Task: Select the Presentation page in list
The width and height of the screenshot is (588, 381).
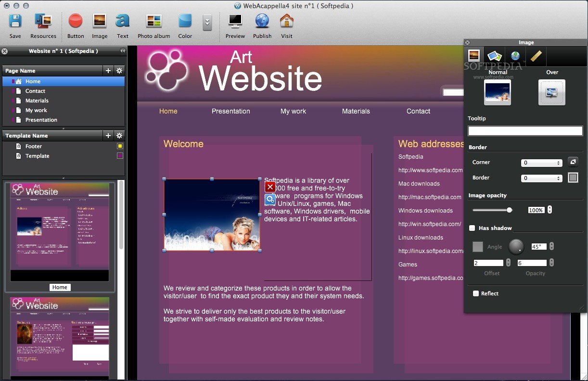Action: click(64, 120)
